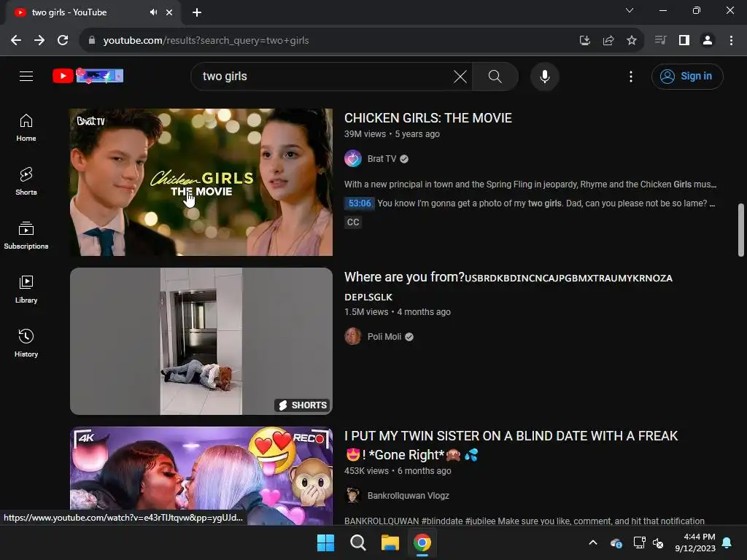Click the install app icon in address bar
Screen dimensions: 747x560
[584, 41]
